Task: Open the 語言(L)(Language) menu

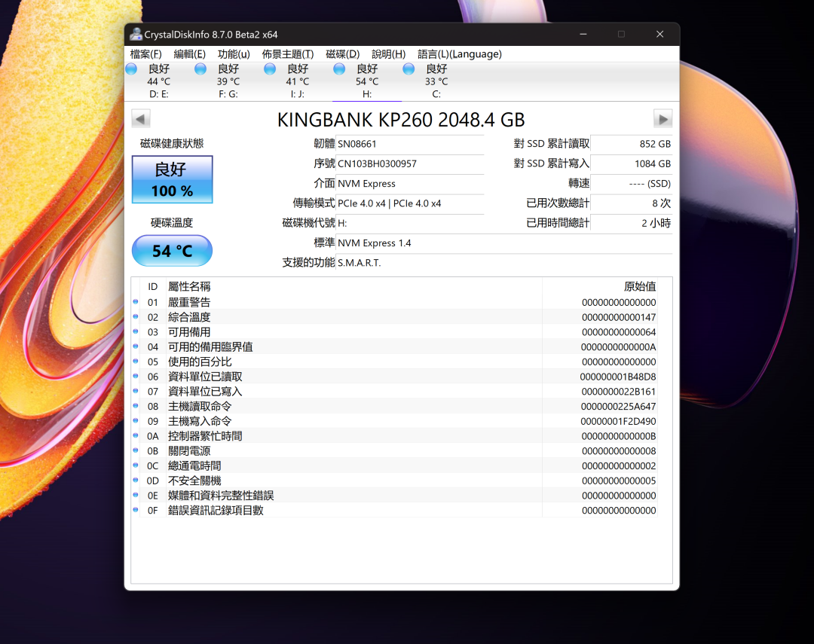Action: point(460,54)
